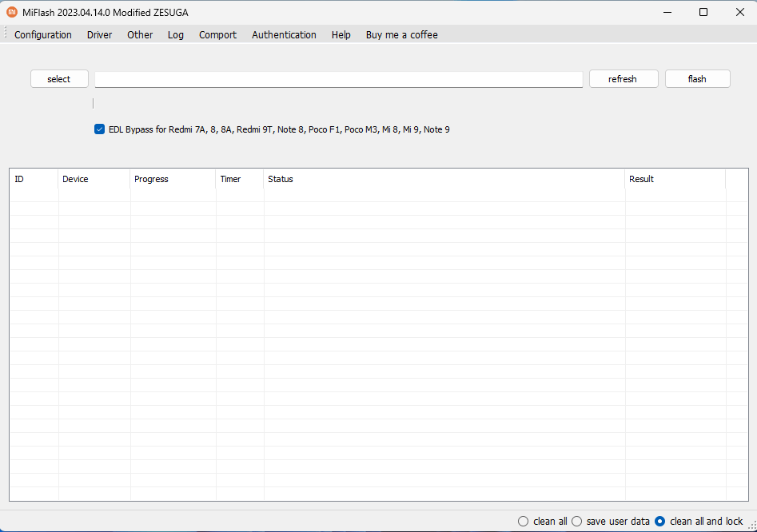Open the Log menu
This screenshot has height=532, width=757.
click(x=175, y=34)
